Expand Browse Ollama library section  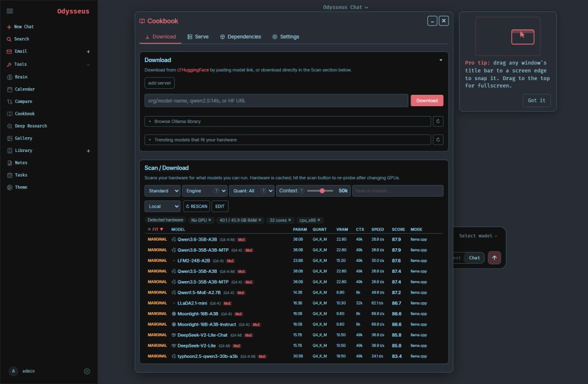(x=287, y=121)
